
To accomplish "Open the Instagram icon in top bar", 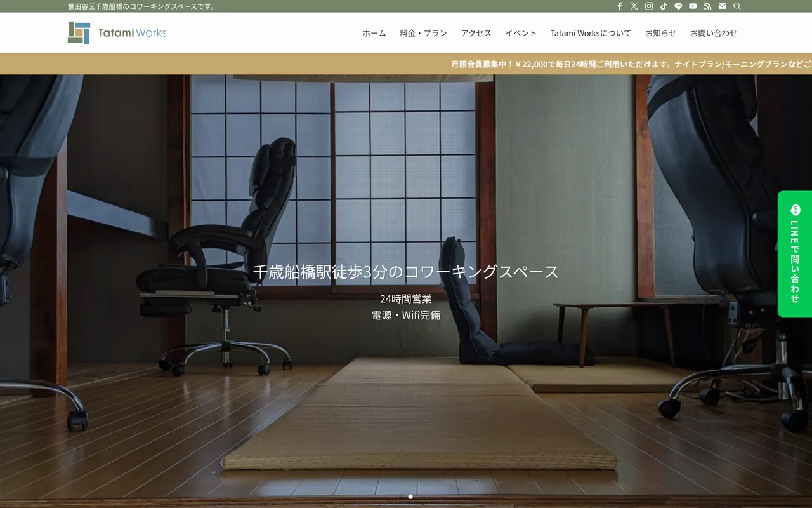I will coord(649,6).
